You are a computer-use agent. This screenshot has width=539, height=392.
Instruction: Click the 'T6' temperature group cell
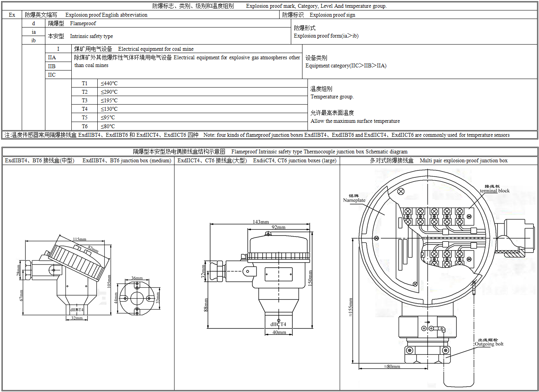click(85, 126)
